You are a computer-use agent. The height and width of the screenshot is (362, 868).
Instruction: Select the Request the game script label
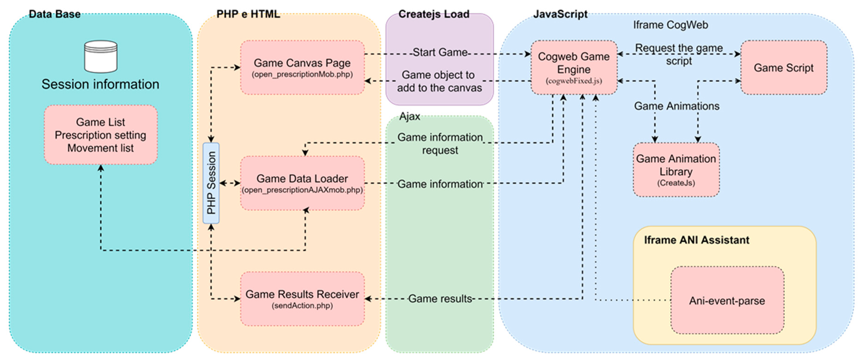pyautogui.click(x=678, y=54)
